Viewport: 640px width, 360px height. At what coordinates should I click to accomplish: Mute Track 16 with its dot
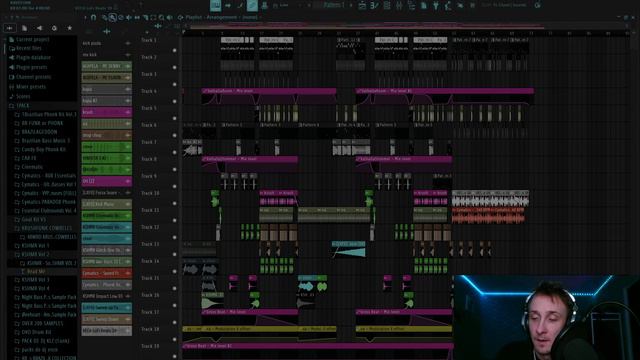click(175, 305)
